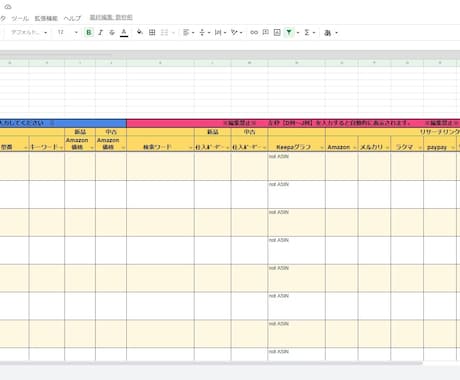Open the functions sigma menu

tap(309, 32)
